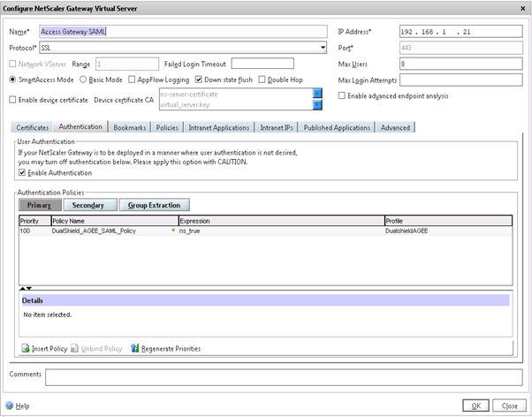Uncheck Enable Authentication checkbox
Screen dimensions: 532x417
[x=24, y=173]
